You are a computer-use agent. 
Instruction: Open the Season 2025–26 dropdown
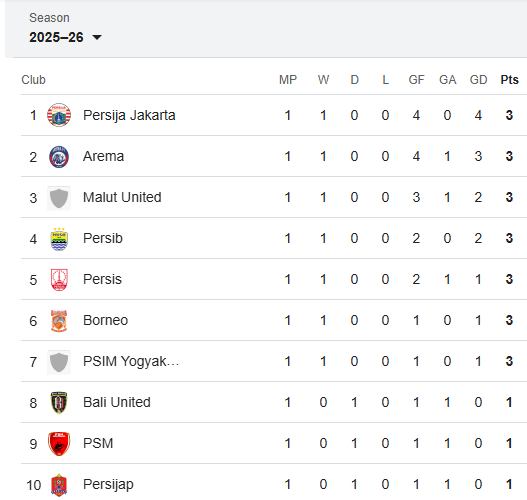65,37
